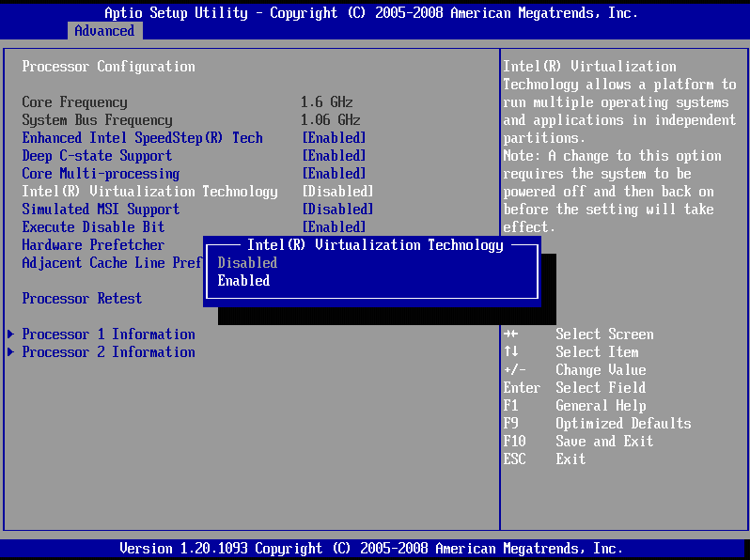The height and width of the screenshot is (560, 750).
Task: Open the SpeedStep [Enabled] value
Action: [x=334, y=138]
